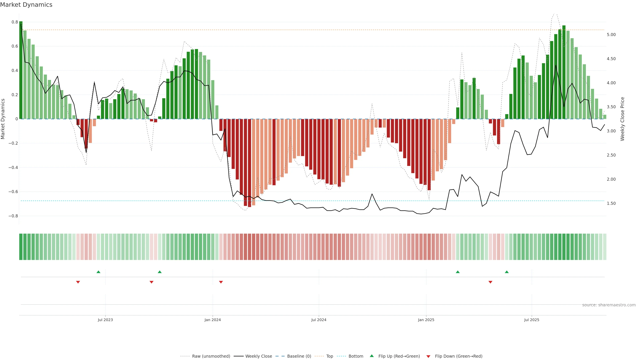Click the red flip-down marker just after Jan 2024

(221, 282)
